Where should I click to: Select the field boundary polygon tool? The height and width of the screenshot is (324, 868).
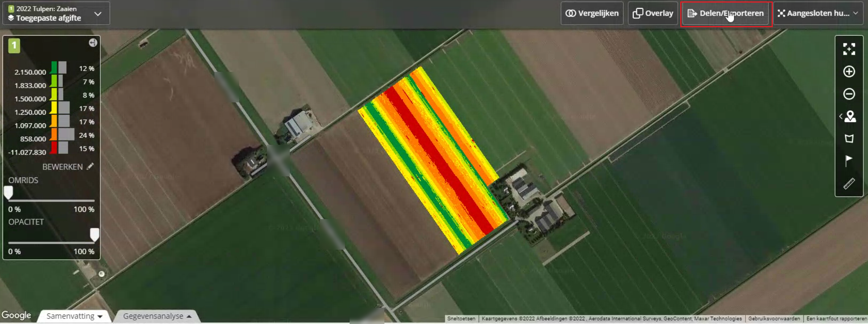point(849,139)
